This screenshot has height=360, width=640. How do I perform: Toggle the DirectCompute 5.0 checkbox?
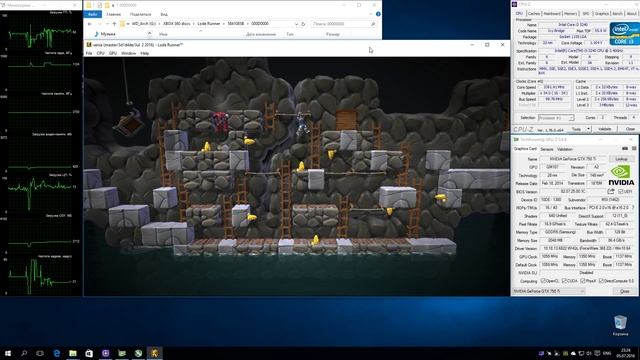pos(601,281)
